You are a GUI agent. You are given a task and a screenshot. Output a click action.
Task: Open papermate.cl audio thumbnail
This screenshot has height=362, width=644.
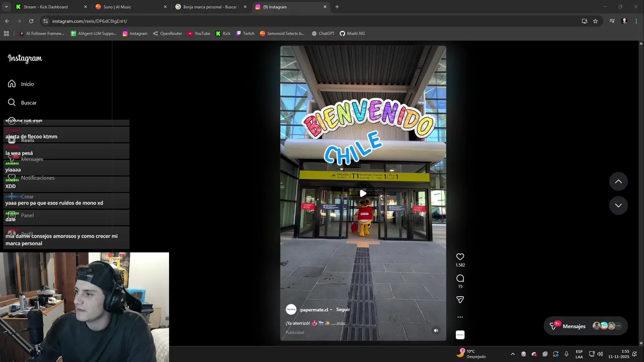[460, 335]
